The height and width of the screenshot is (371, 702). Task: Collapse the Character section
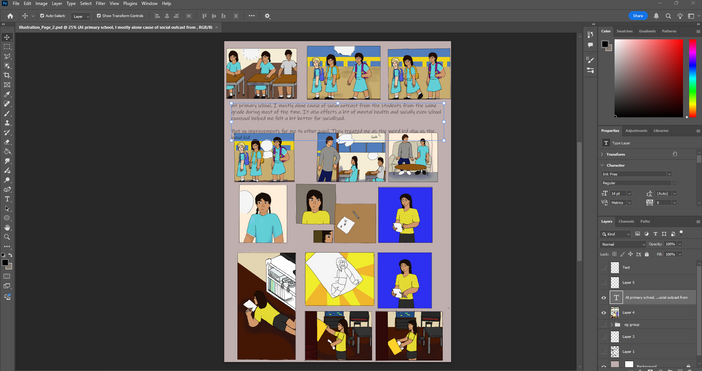coord(602,165)
